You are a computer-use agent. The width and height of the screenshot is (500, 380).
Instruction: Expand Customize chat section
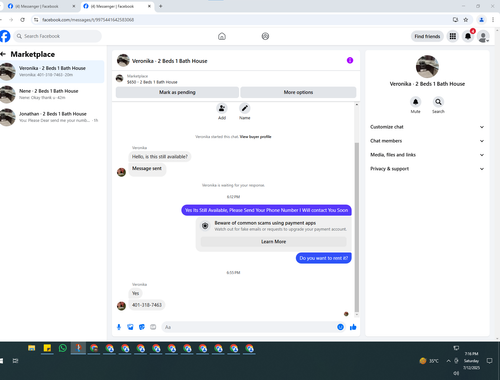tap(427, 127)
